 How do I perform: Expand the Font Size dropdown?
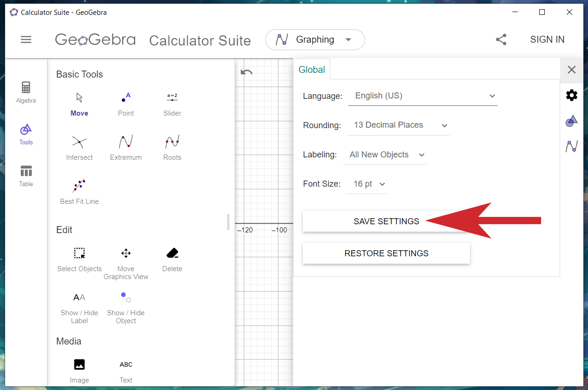pyautogui.click(x=367, y=184)
